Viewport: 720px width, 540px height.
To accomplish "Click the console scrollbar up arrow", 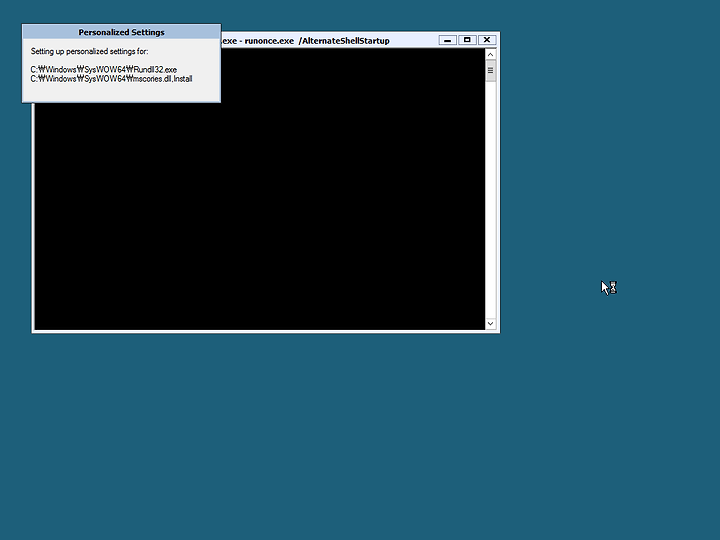I will [x=490, y=55].
